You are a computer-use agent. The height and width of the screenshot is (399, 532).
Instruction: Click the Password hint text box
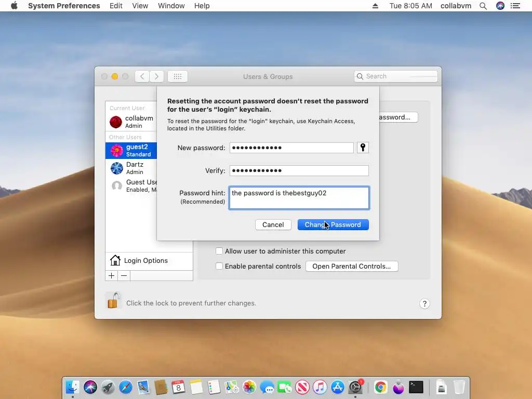tap(299, 198)
